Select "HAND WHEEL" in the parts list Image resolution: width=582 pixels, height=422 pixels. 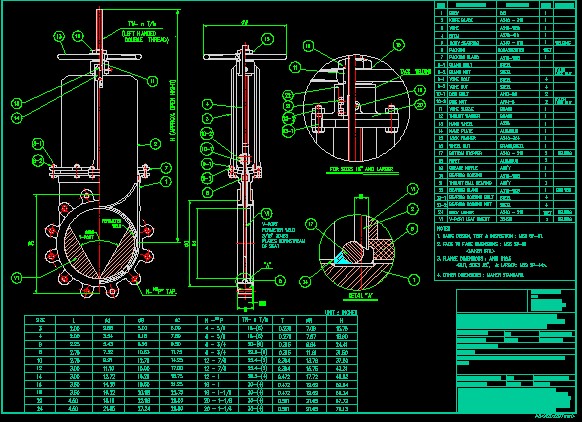[460, 124]
